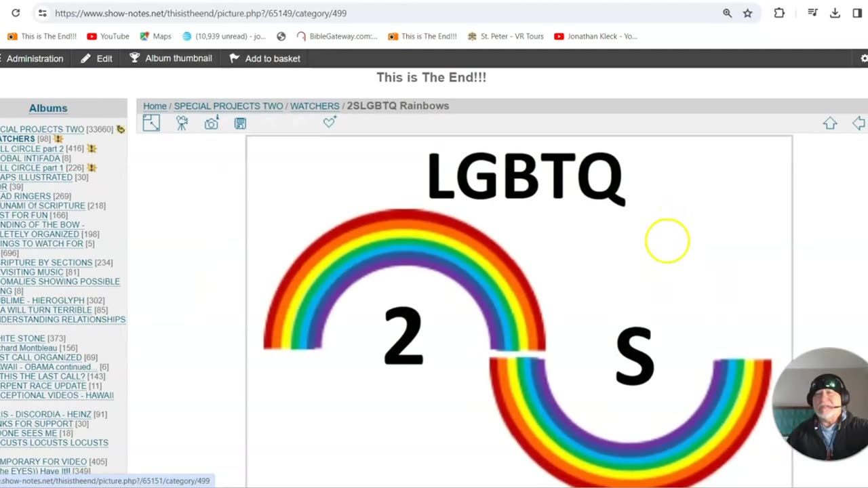Open SCRIPTURE BY SECTIONS album

(x=46, y=262)
